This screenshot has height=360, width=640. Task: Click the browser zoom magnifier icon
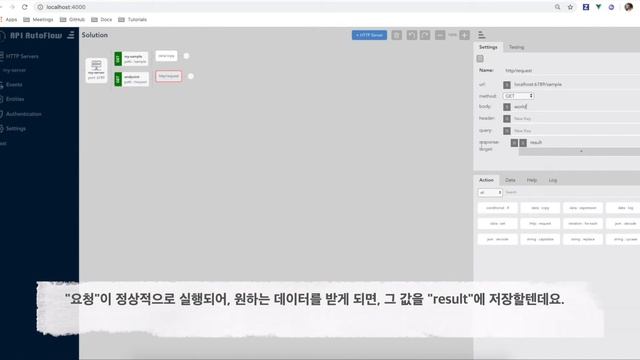[557, 7]
